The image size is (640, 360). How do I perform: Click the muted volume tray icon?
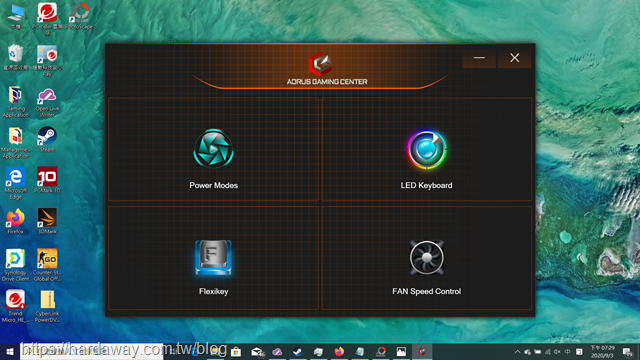pos(557,351)
